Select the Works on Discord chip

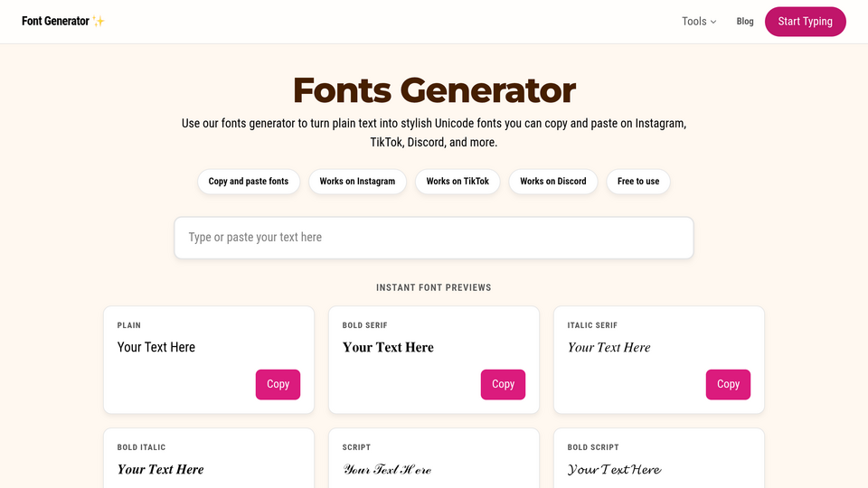pos(553,182)
